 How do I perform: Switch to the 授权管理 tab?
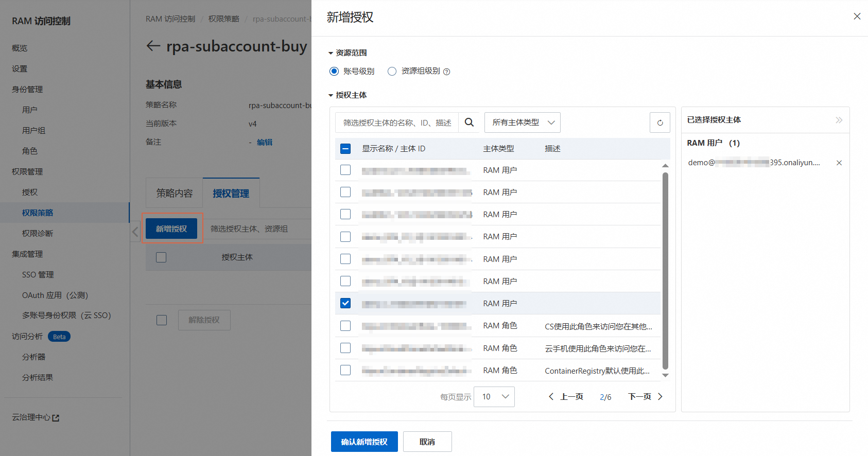(x=231, y=193)
